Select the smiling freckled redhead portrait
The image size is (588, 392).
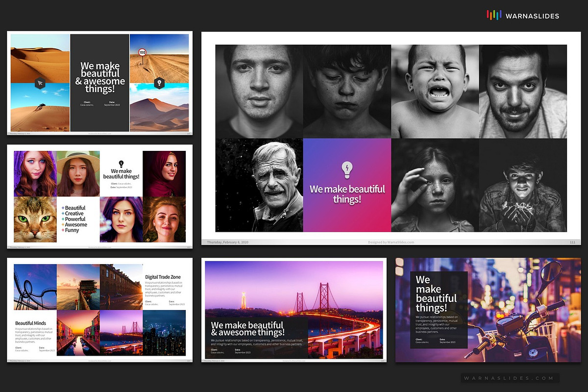(164, 219)
